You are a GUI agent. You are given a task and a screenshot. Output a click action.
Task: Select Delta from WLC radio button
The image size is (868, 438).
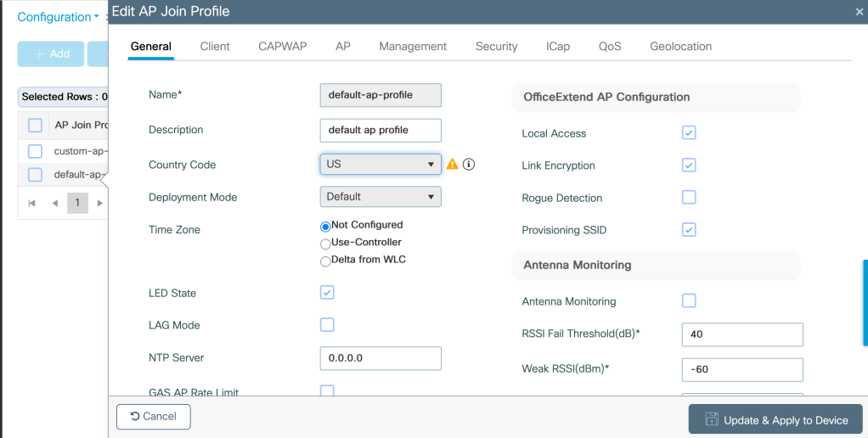325,261
